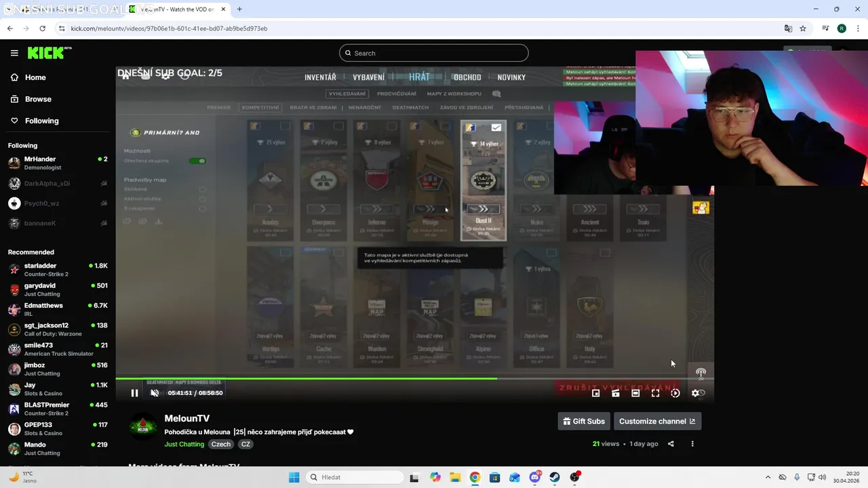Open taskbar volume control
868x488 pixels.
point(823,477)
